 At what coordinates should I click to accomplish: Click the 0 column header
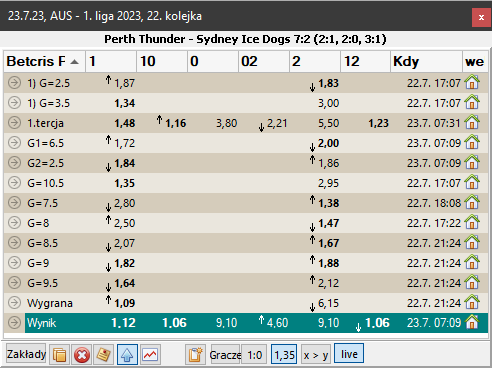coord(213,61)
